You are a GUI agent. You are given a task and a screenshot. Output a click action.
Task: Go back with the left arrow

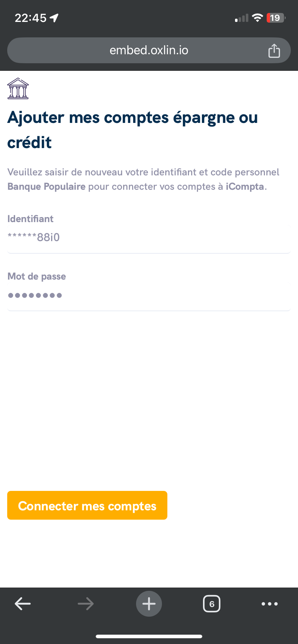(23, 604)
